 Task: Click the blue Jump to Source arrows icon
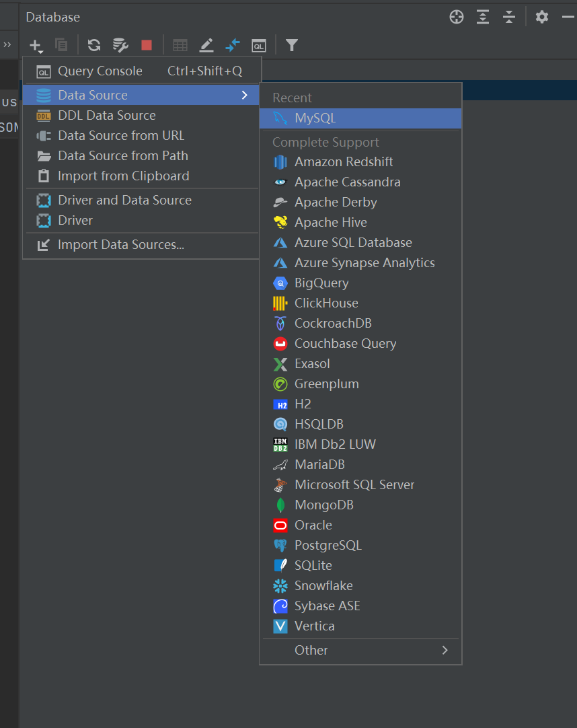[233, 45]
